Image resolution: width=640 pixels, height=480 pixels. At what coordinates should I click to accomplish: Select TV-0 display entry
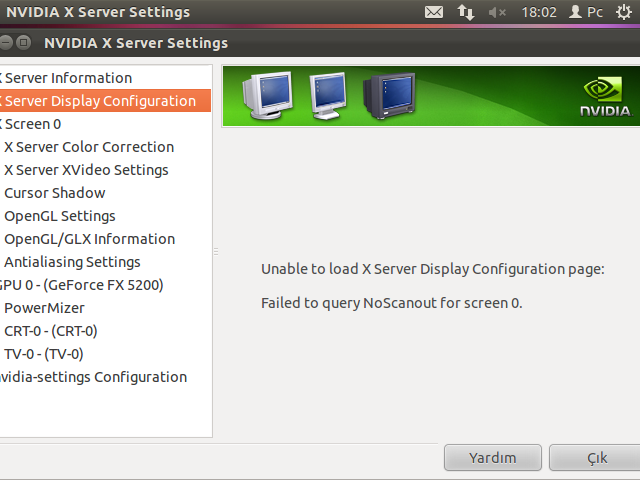[x=44, y=354]
